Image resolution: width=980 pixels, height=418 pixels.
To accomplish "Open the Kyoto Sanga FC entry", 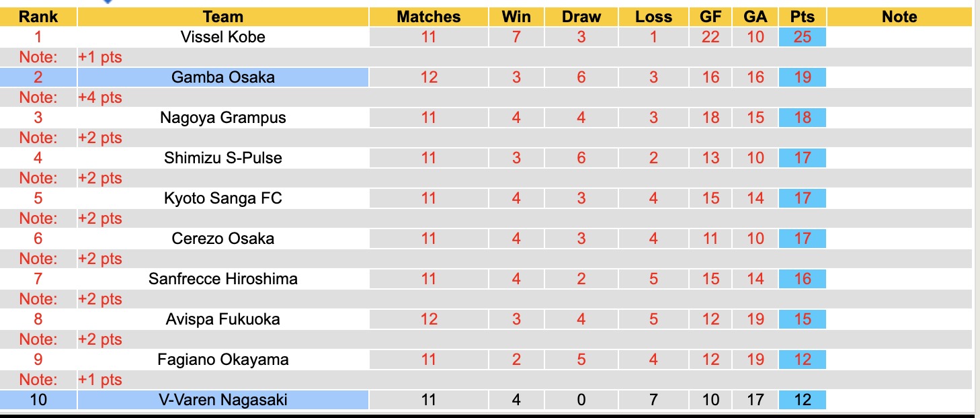I will click(223, 198).
